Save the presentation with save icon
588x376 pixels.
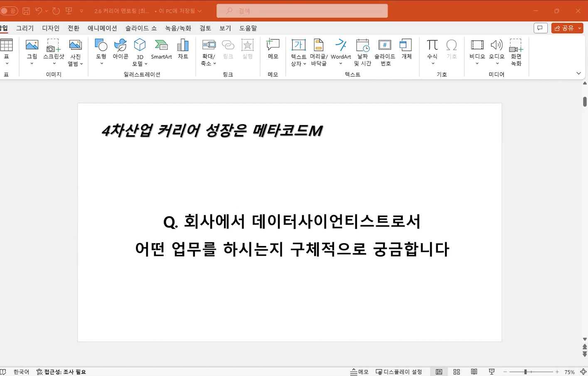26,11
